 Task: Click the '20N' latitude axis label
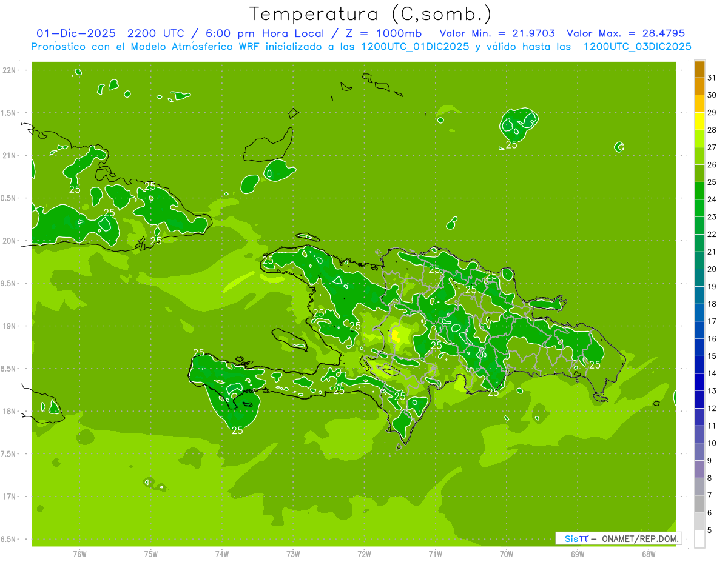tap(10, 241)
